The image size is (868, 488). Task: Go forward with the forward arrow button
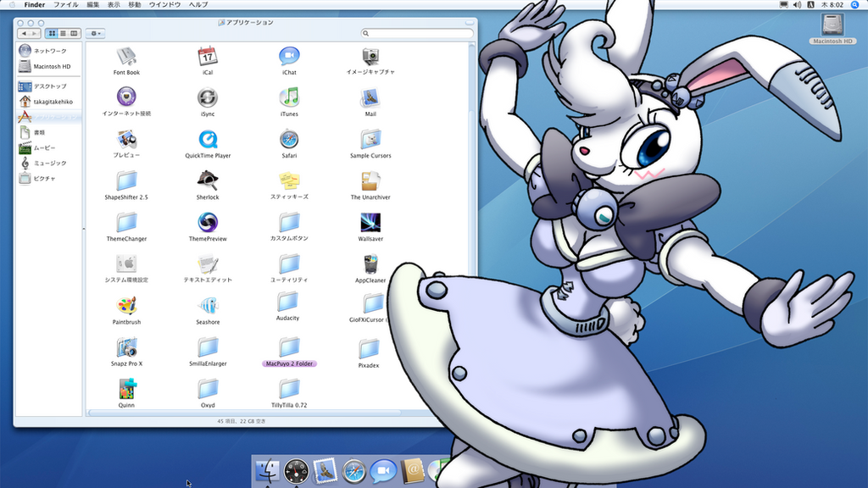point(34,33)
